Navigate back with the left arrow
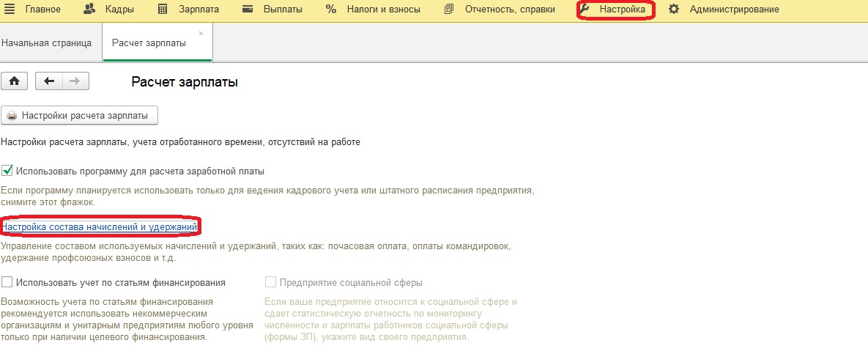Viewport: 868px width, 354px height. tap(49, 81)
